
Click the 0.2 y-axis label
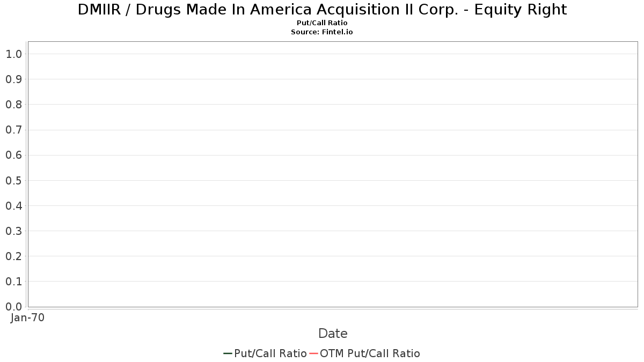pos(13,256)
